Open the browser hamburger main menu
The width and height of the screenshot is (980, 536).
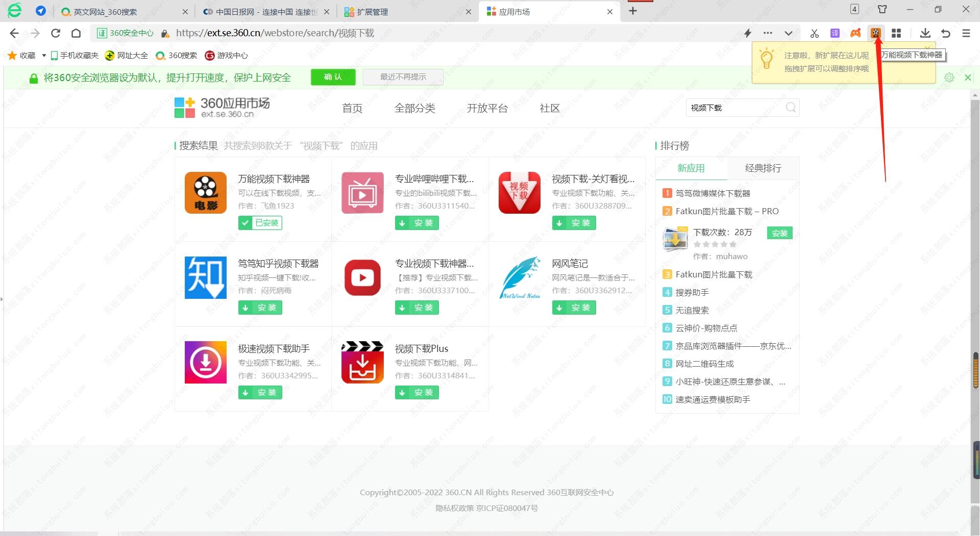(966, 33)
